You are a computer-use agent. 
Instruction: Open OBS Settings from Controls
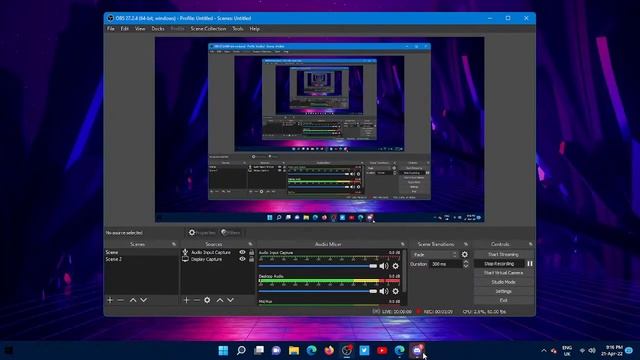point(503,291)
